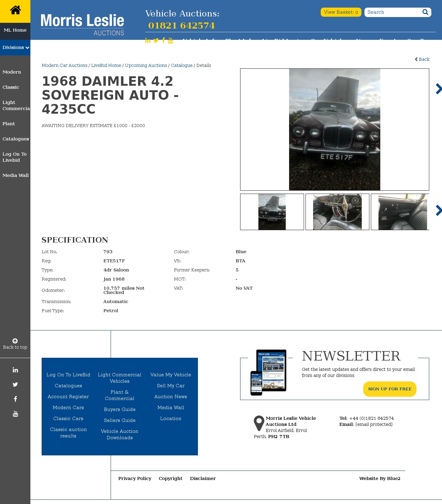Click the email protected address link
This screenshot has width=442, height=504.
[x=374, y=424]
